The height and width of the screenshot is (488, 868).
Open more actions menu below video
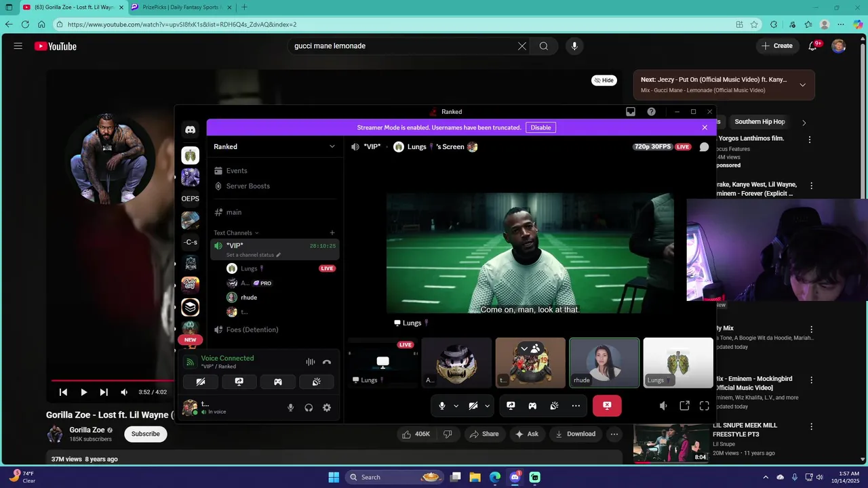(614, 434)
